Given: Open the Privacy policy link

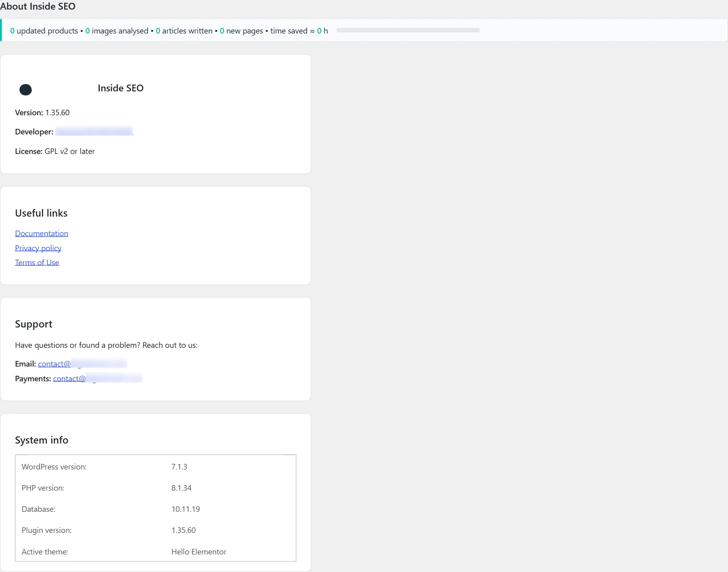Looking at the screenshot, I should point(38,248).
